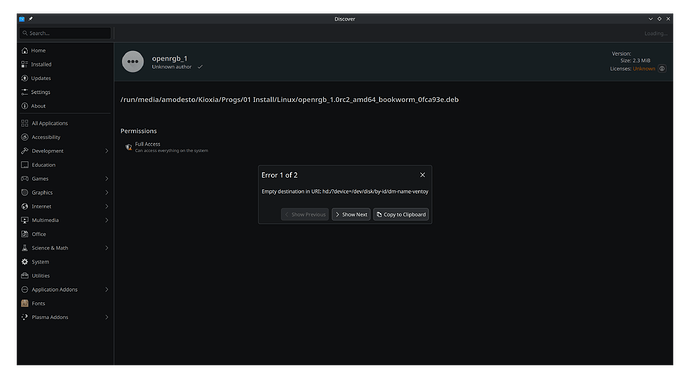
Task: Select the Utilities toolbox icon
Action: tap(25, 276)
